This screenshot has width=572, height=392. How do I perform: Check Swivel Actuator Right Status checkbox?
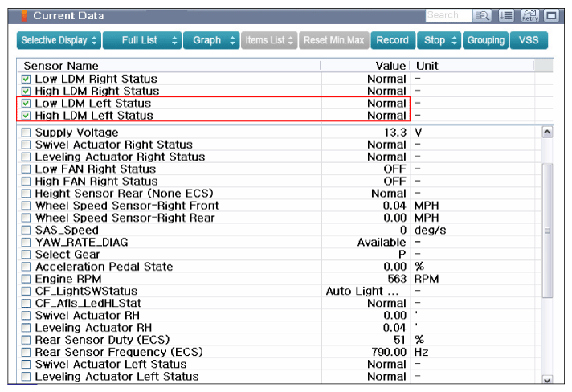pos(26,145)
